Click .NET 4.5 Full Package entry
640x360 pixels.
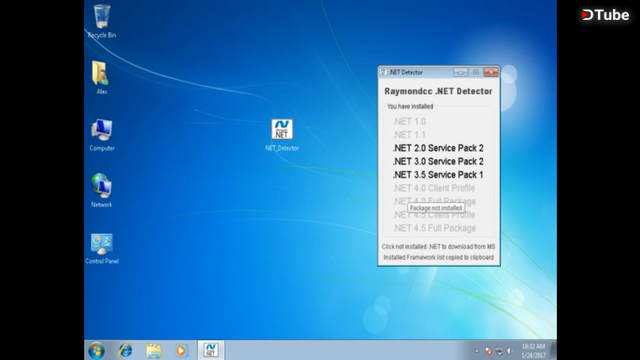[434, 228]
